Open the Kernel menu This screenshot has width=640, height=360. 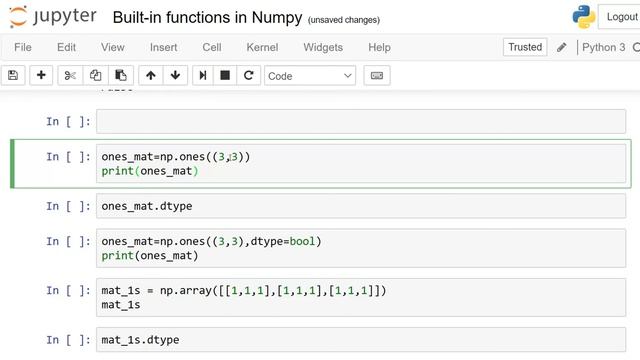coord(262,47)
